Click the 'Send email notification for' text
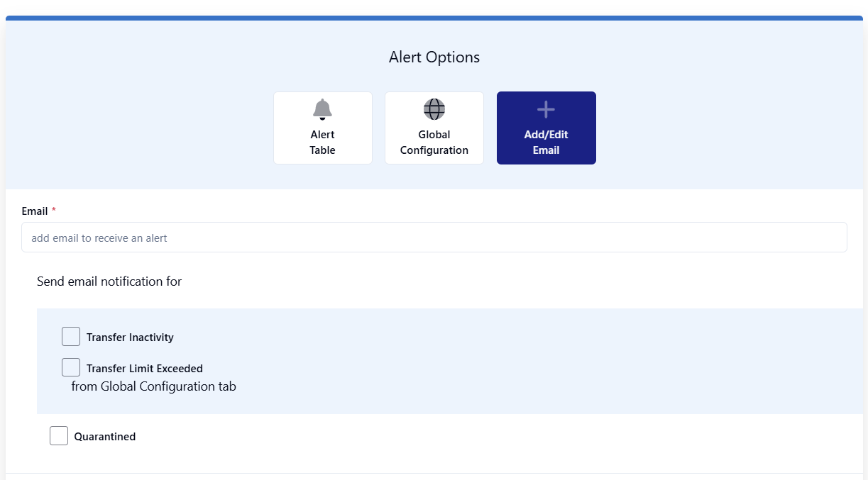 click(109, 281)
